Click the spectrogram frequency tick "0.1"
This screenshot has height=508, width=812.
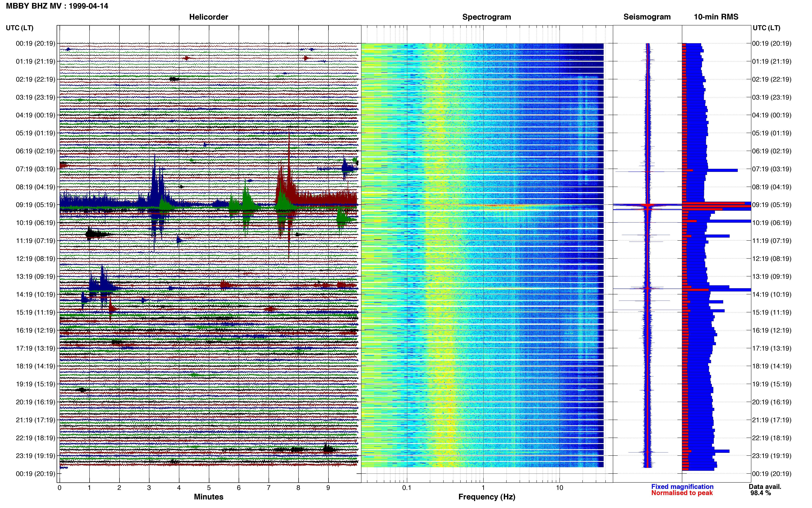(407, 488)
